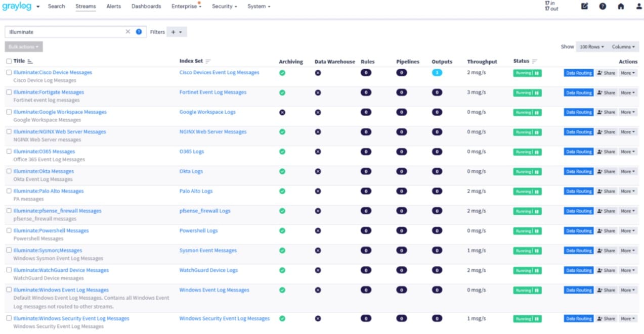Open the outputs count badge for Cisco Device Messages
This screenshot has width=644, height=334.
[x=437, y=73]
